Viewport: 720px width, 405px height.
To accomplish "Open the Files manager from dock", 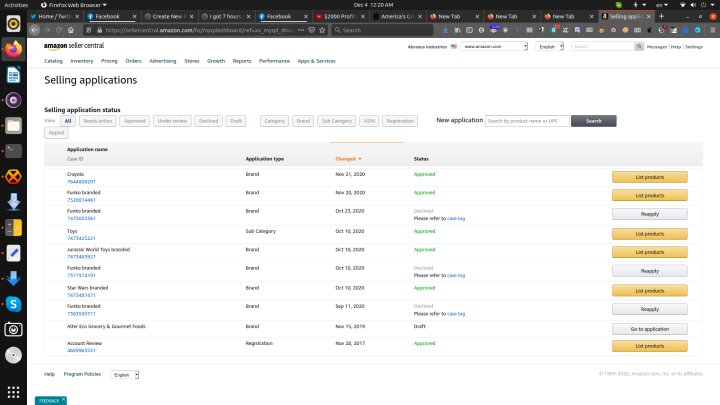I will tap(13, 125).
